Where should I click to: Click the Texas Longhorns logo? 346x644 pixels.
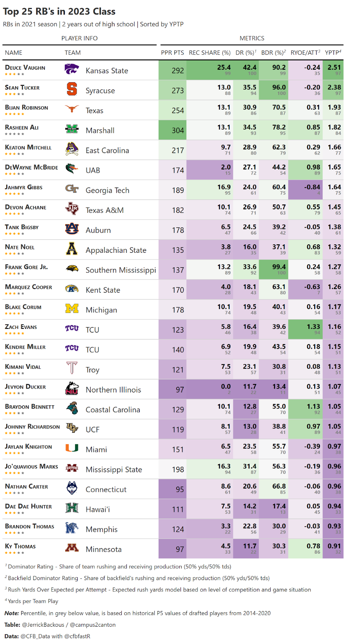pyautogui.click(x=72, y=109)
